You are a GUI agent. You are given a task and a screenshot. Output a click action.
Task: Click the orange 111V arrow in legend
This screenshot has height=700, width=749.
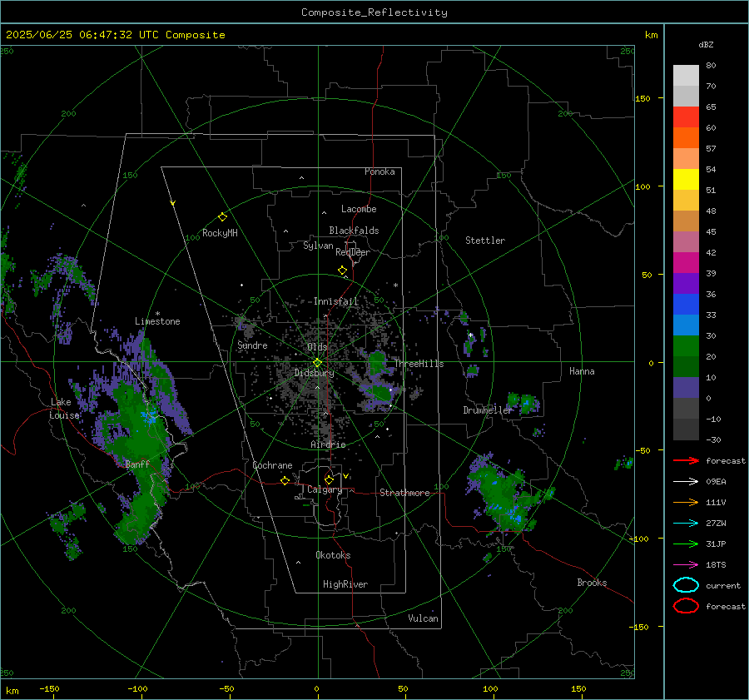pos(686,502)
